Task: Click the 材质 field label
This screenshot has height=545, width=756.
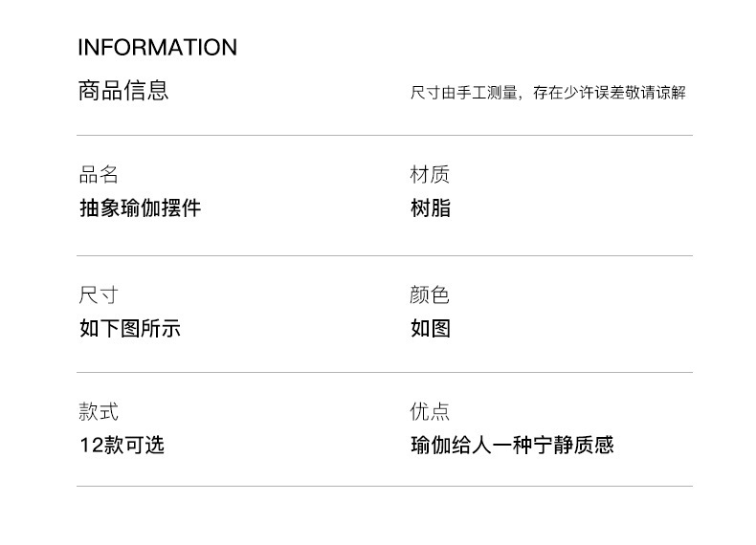Action: [430, 175]
